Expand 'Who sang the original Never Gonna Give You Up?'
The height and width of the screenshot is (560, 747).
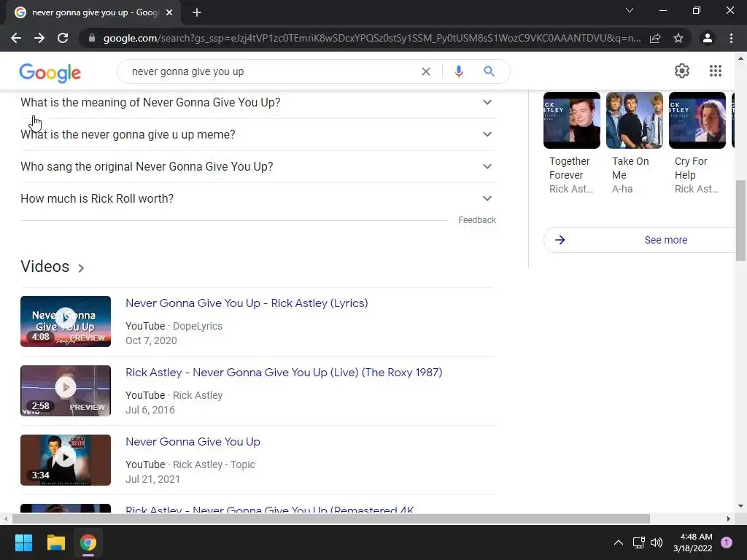[x=258, y=167]
